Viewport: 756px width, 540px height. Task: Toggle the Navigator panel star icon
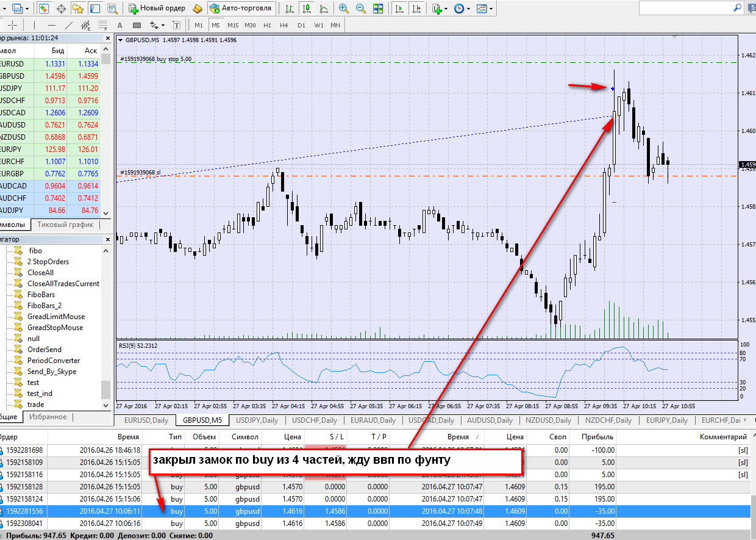pyautogui.click(x=77, y=9)
